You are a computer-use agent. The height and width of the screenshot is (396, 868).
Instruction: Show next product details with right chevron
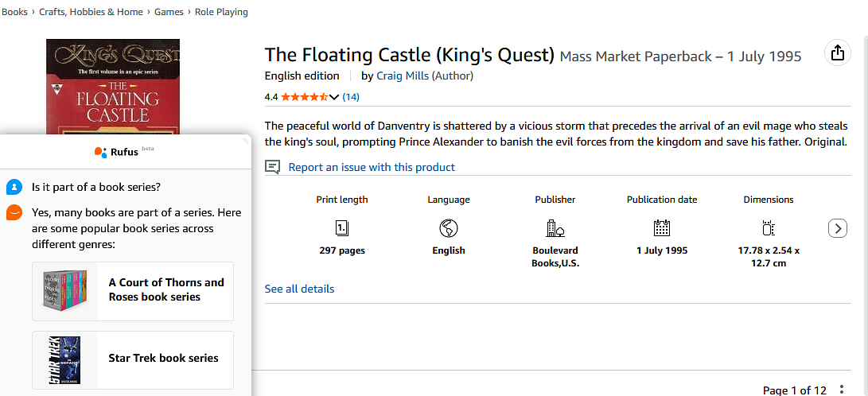(838, 228)
